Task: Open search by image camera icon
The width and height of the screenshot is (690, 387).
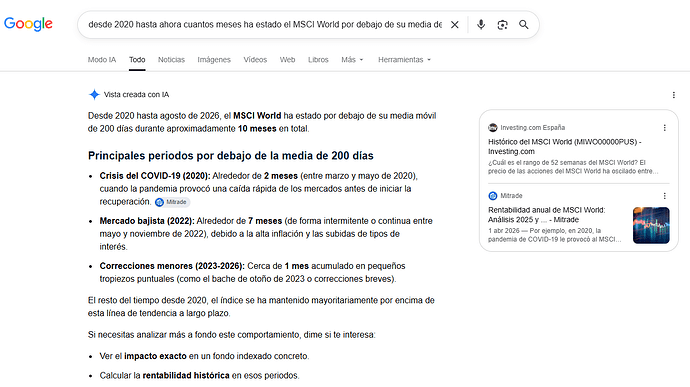Action: coord(503,25)
